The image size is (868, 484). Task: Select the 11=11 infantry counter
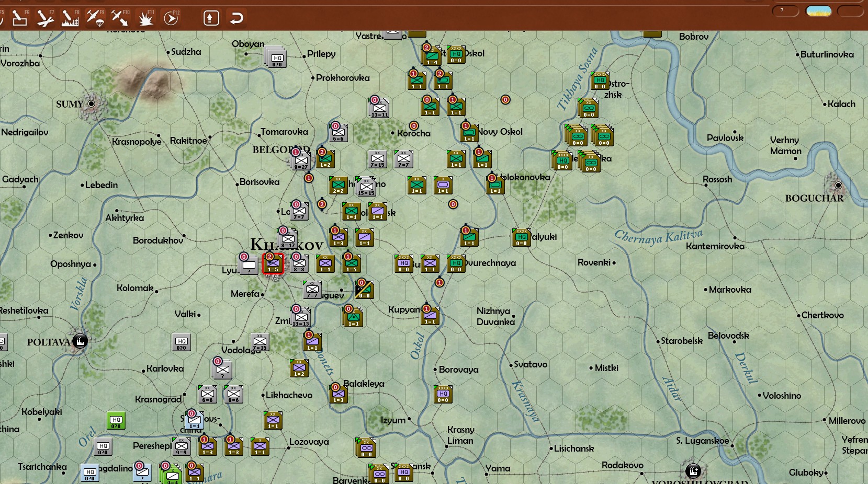(x=379, y=108)
